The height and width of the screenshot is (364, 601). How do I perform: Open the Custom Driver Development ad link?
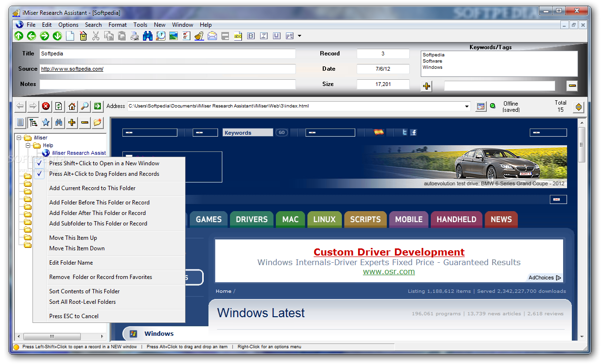pyautogui.click(x=389, y=252)
